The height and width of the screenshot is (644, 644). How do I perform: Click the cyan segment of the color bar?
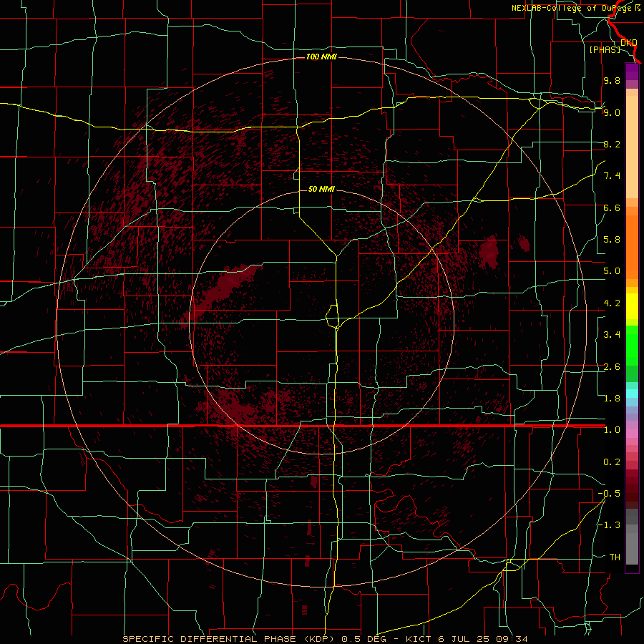click(x=632, y=394)
